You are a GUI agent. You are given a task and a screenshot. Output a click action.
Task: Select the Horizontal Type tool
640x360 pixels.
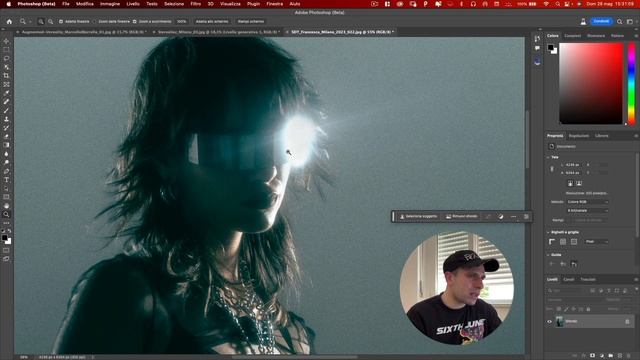point(6,180)
